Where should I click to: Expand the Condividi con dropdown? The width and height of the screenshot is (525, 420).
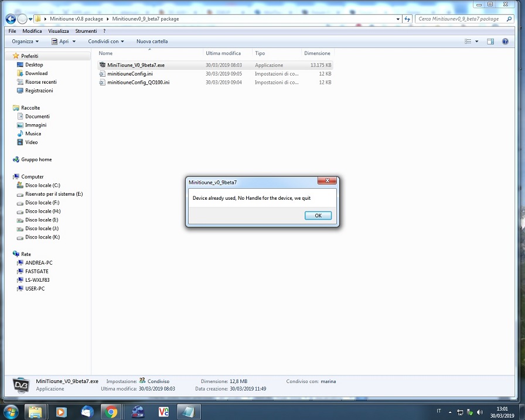click(106, 42)
